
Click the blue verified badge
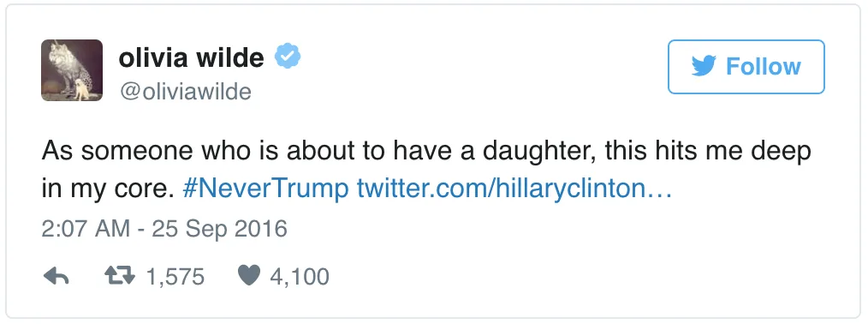(288, 57)
